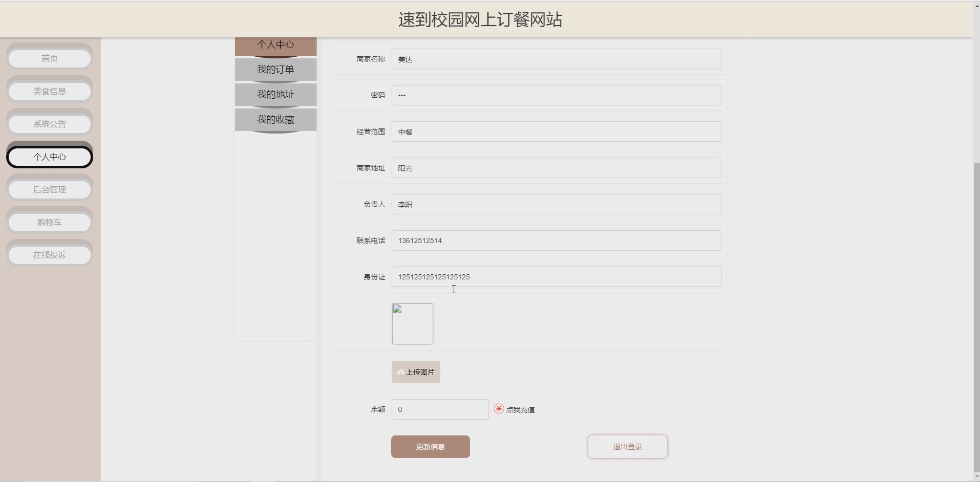The height and width of the screenshot is (482, 980).
Task: Switch to 我的收藏 tab
Action: pos(275,120)
